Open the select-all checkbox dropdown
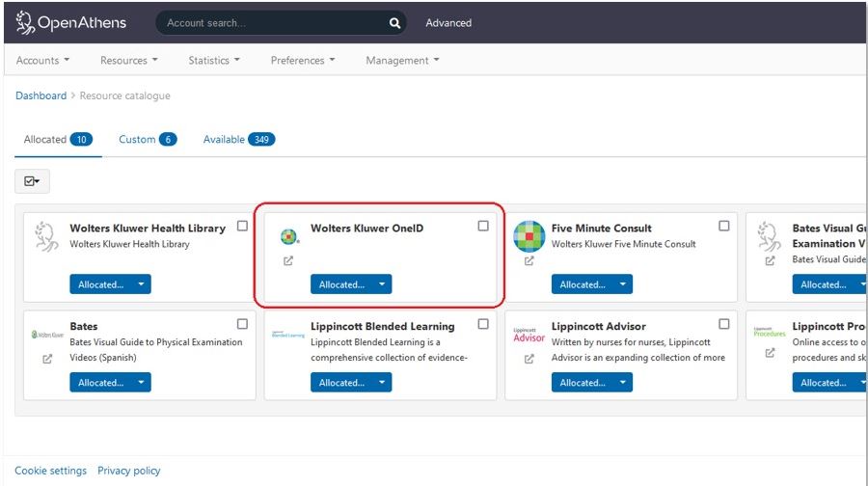This screenshot has height=486, width=868. [x=32, y=180]
